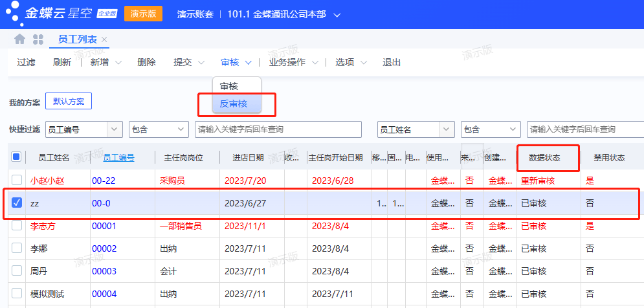This screenshot has width=644, height=308.
Task: Focus the second keyword search input
Action: coord(585,129)
